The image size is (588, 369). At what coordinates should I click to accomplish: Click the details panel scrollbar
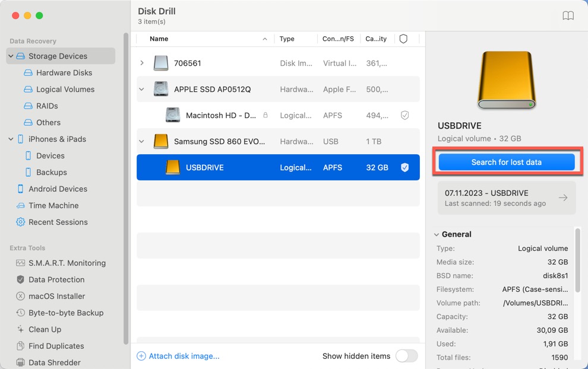click(577, 260)
